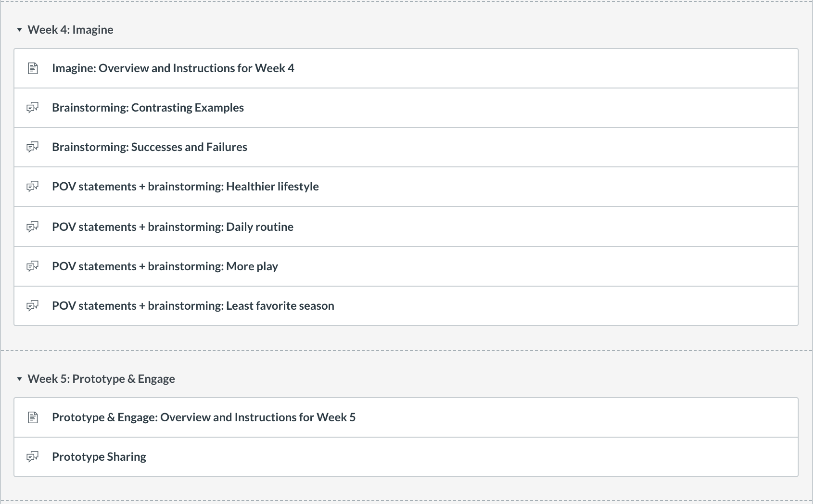Open the Prototype Sharing discussion
This screenshot has width=815, height=504.
[99, 457]
